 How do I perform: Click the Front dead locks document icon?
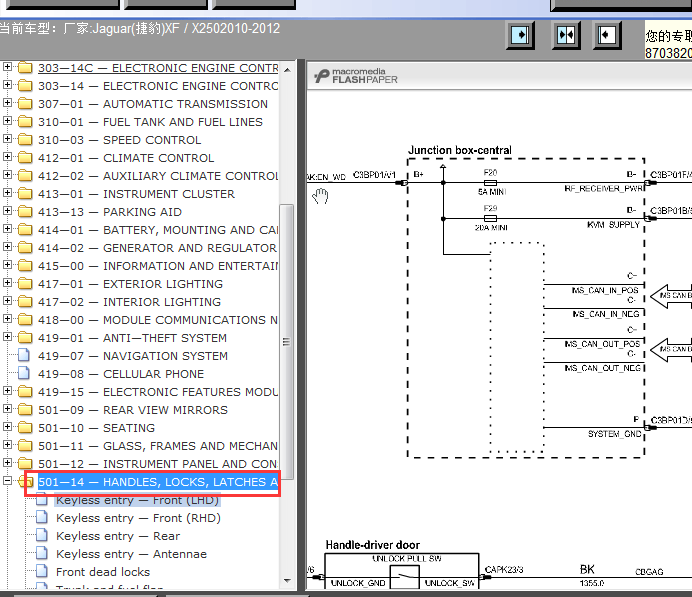coord(42,571)
